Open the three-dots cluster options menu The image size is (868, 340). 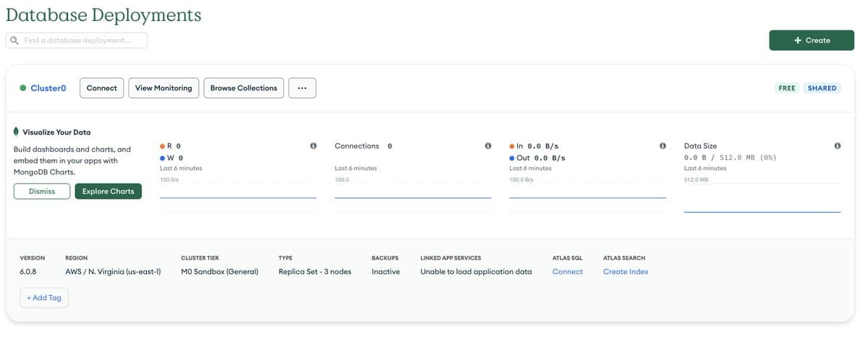point(302,88)
